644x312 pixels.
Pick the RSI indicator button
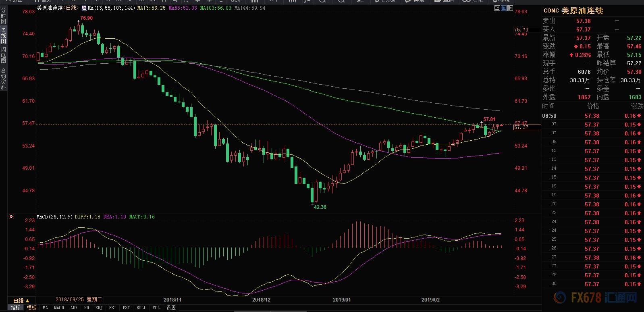pyautogui.click(x=112, y=308)
